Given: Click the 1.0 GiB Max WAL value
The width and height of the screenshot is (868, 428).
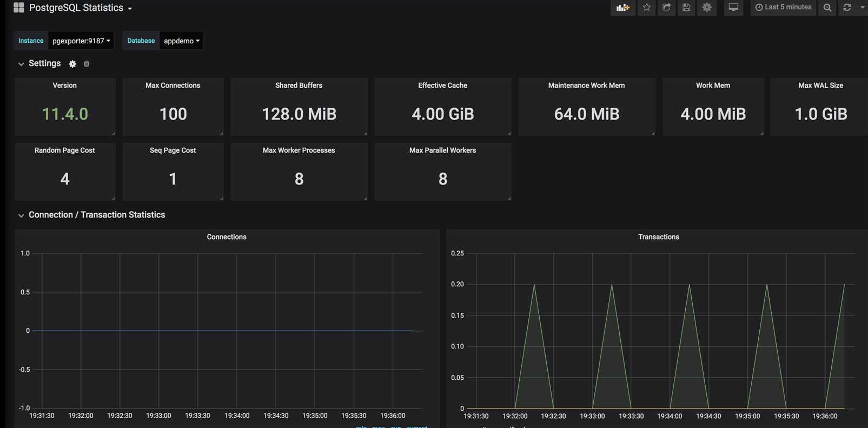Looking at the screenshot, I should click(821, 114).
